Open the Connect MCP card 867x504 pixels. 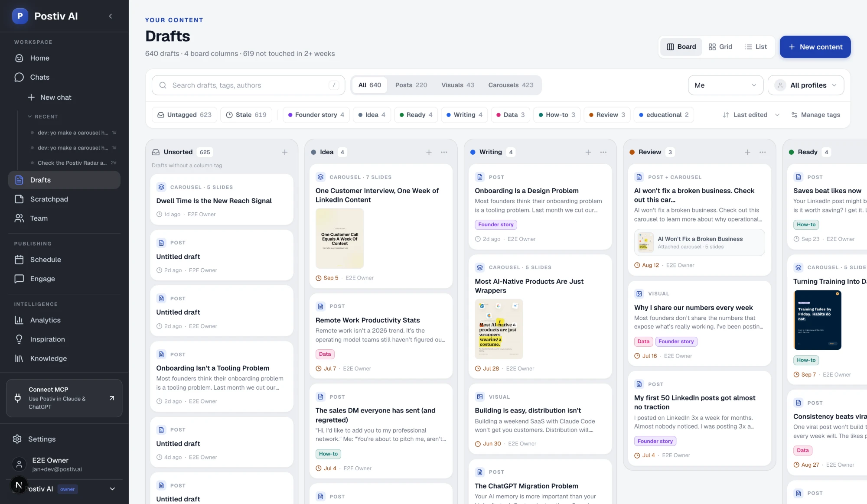point(64,398)
